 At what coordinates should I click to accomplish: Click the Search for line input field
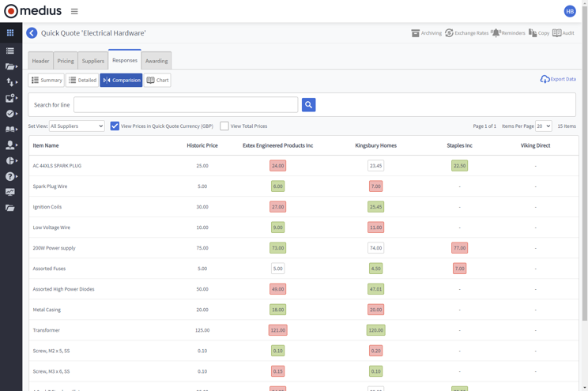coord(186,104)
